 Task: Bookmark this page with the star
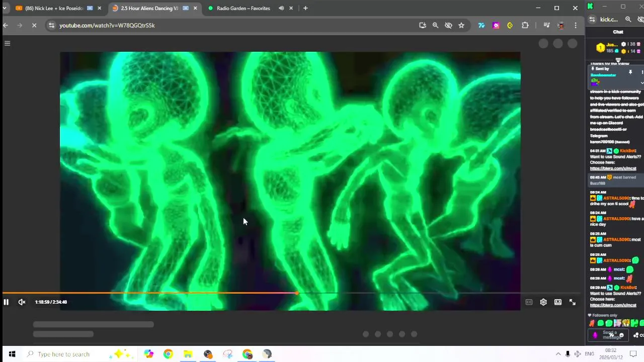click(x=461, y=25)
